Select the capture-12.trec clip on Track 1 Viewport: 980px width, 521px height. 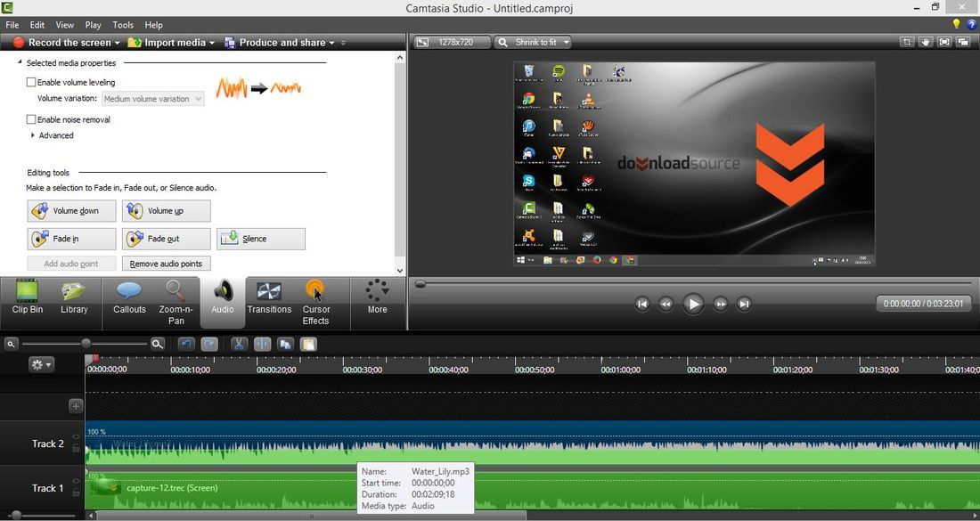click(x=532, y=488)
